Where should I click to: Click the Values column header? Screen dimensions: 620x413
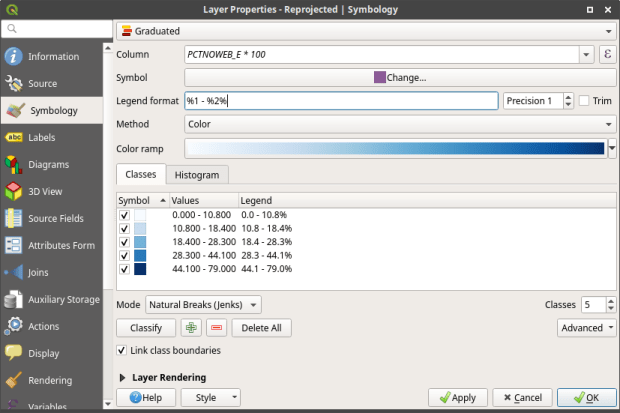pyautogui.click(x=204, y=200)
